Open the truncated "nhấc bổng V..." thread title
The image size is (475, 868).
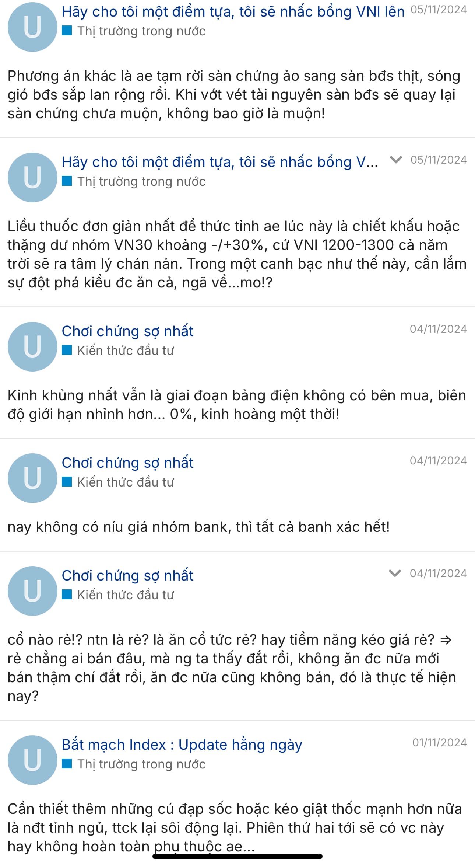(x=219, y=162)
